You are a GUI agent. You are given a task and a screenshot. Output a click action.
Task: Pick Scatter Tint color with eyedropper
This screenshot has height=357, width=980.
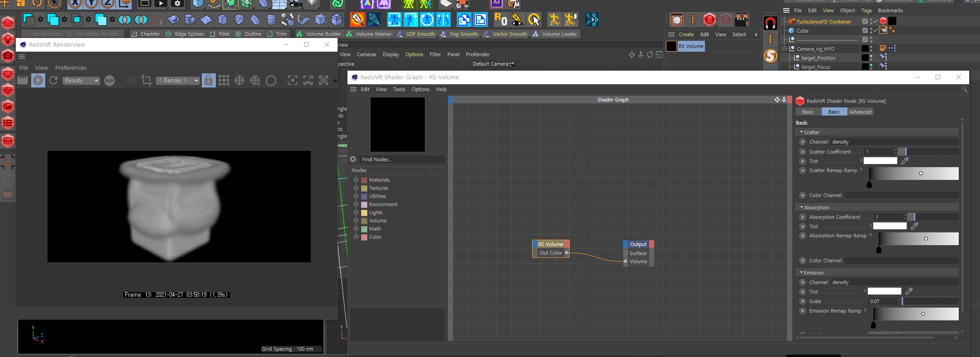point(905,161)
